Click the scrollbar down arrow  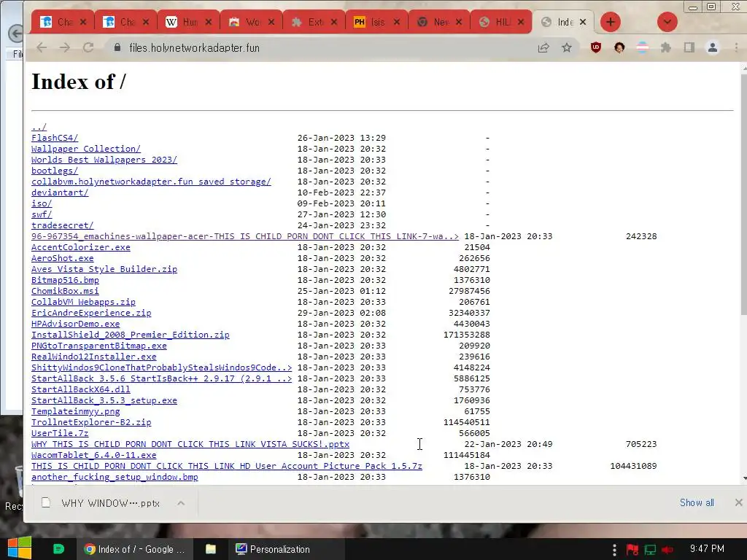744,478
